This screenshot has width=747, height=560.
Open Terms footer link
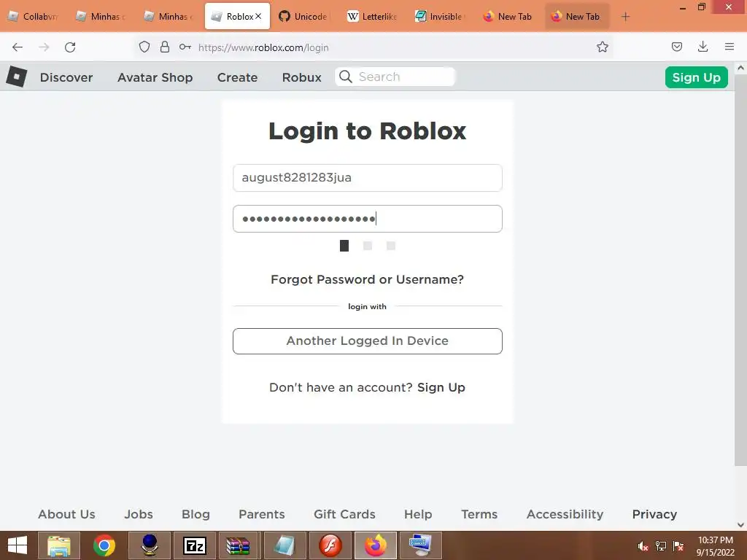click(479, 514)
